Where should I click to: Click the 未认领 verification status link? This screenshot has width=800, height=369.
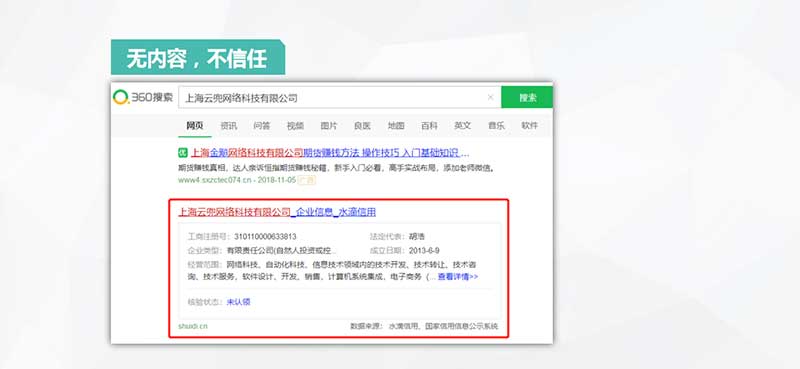pyautogui.click(x=238, y=302)
